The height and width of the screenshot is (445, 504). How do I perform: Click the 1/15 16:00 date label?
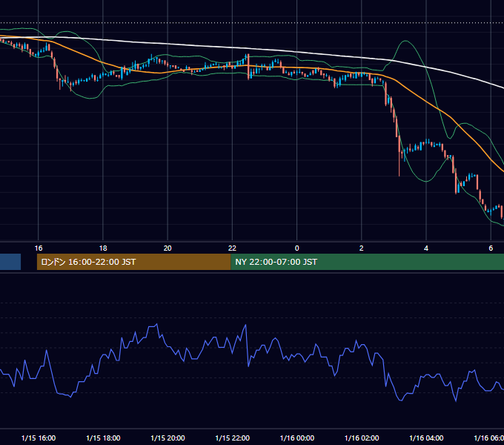point(39,438)
